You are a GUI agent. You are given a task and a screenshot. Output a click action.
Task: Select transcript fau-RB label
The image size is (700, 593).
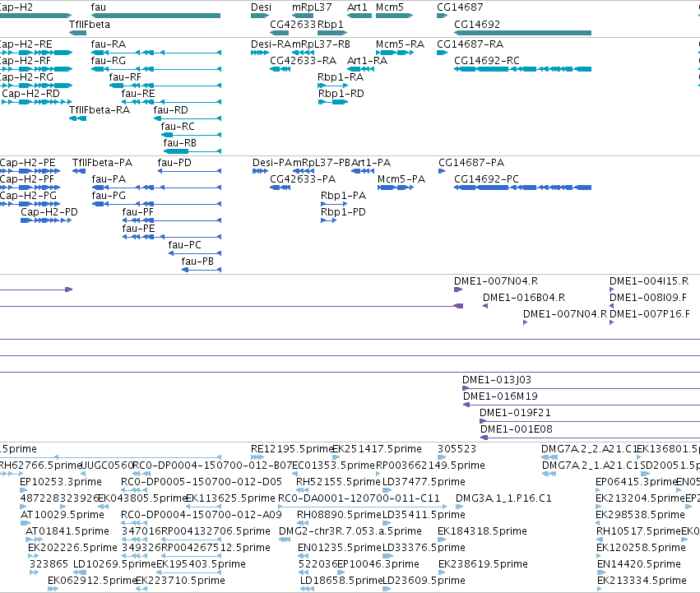(179, 143)
